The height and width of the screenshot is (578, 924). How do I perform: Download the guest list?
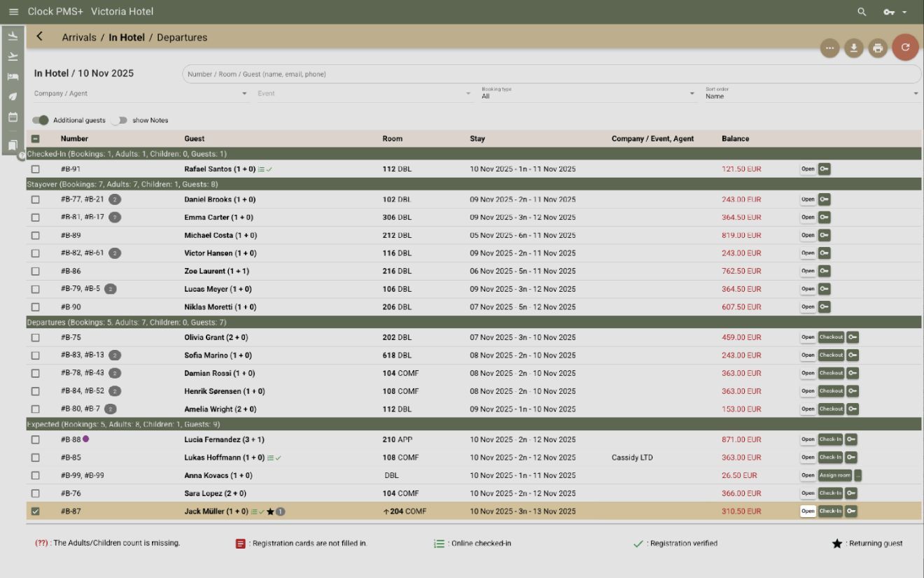coord(853,48)
